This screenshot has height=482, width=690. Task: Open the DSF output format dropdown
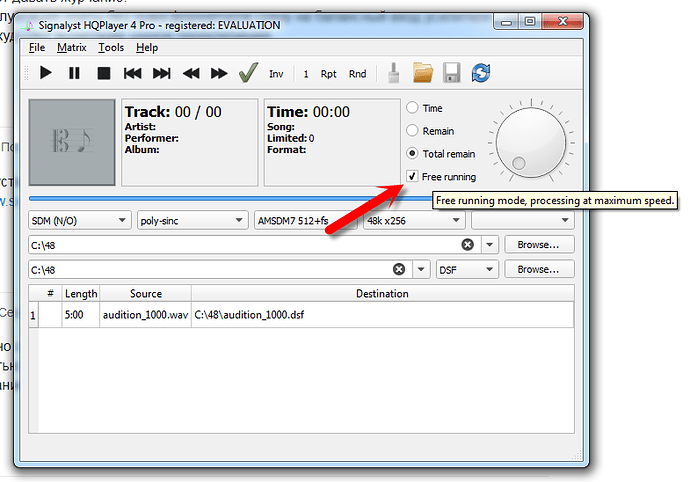[x=467, y=269]
